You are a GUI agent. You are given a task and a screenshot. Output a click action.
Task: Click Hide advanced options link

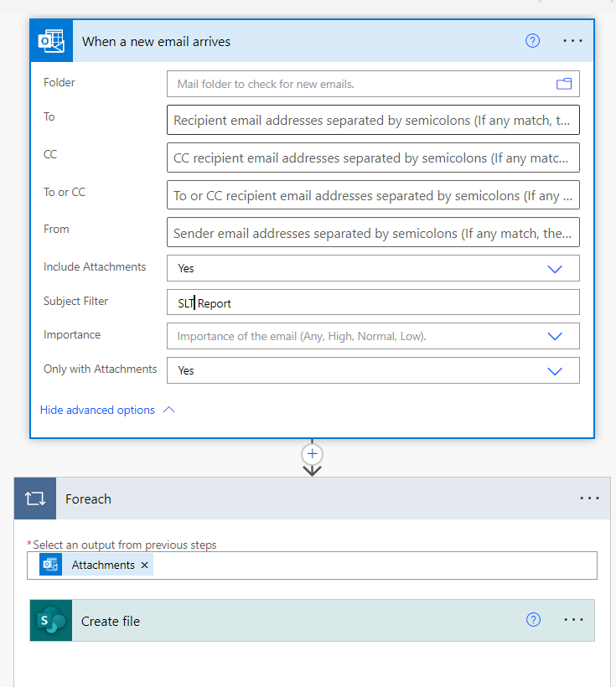click(x=97, y=410)
